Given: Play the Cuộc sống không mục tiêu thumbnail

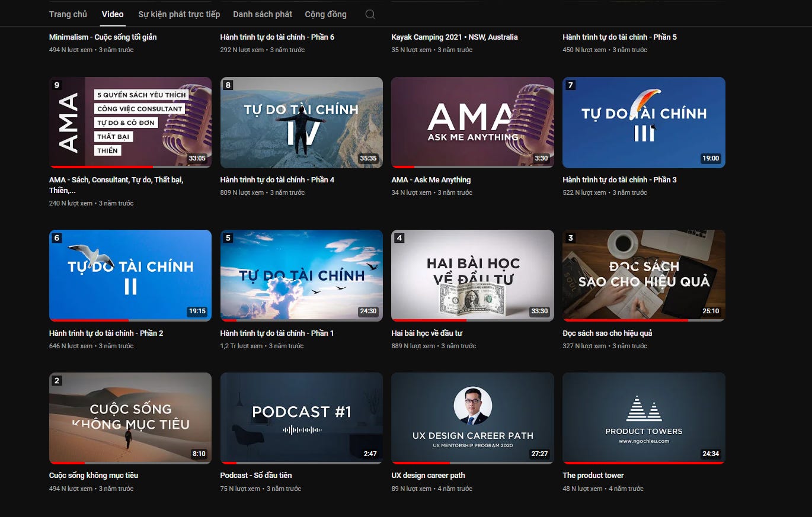Looking at the screenshot, I should tap(130, 418).
